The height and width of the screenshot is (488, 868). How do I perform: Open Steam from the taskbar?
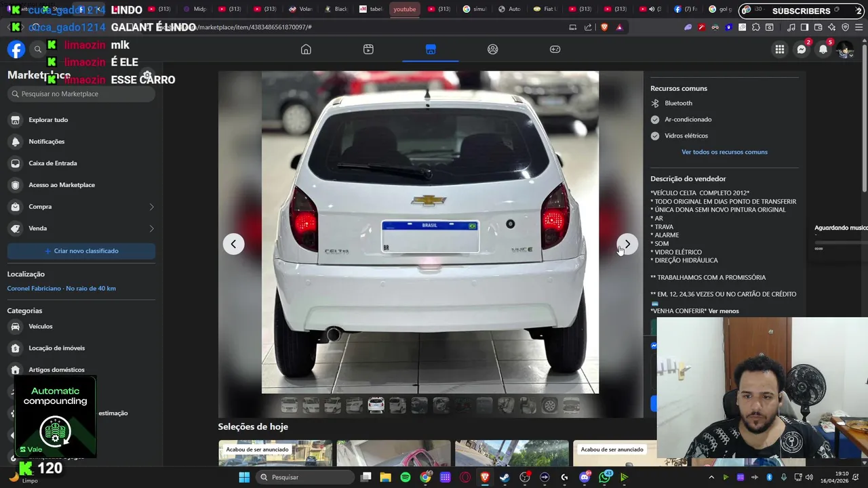tap(505, 477)
